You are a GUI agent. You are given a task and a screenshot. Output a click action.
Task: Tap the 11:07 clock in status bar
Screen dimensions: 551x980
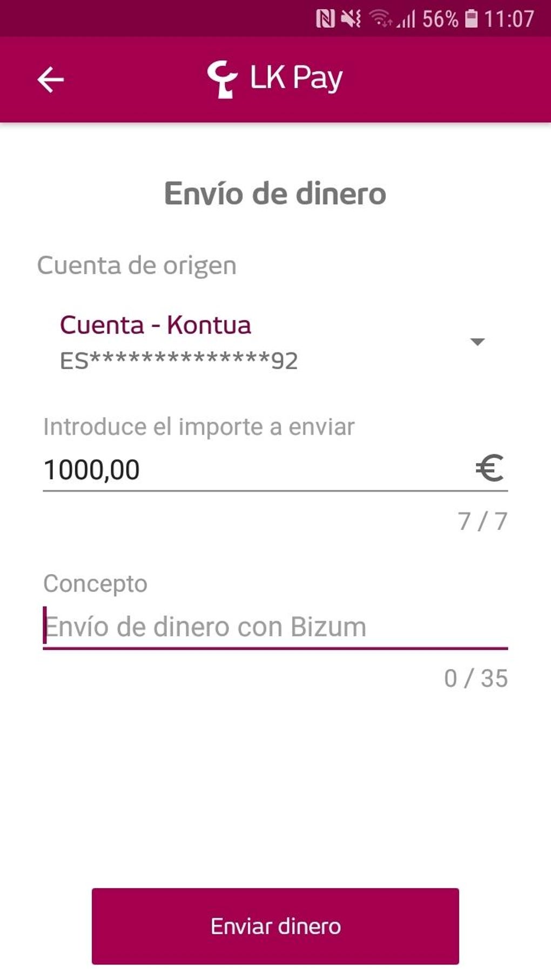[509, 19]
